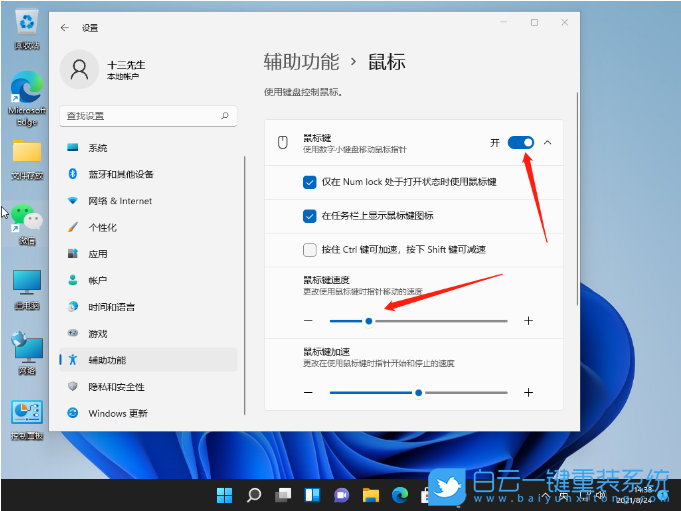681x511 pixels.
Task: Open the 帐户 category
Action: point(149,280)
